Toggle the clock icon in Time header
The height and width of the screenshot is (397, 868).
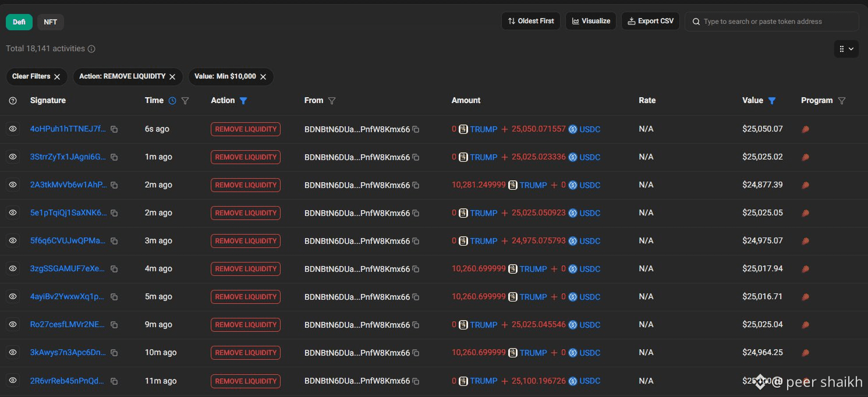pos(172,101)
